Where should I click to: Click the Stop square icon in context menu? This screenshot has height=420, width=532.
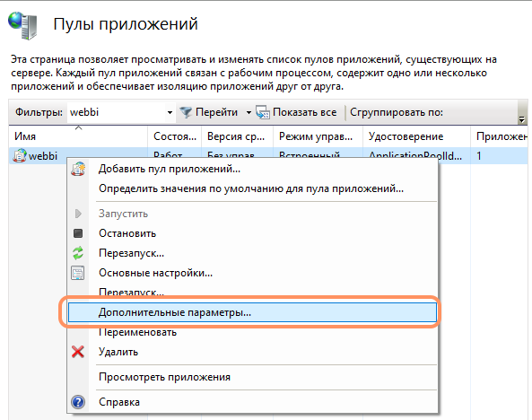point(78,233)
